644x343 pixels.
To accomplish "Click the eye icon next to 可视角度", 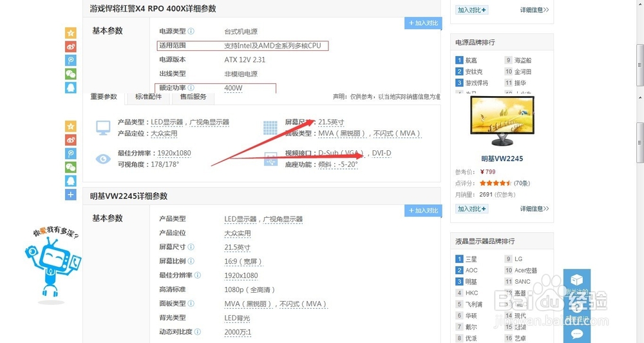I will 103,159.
